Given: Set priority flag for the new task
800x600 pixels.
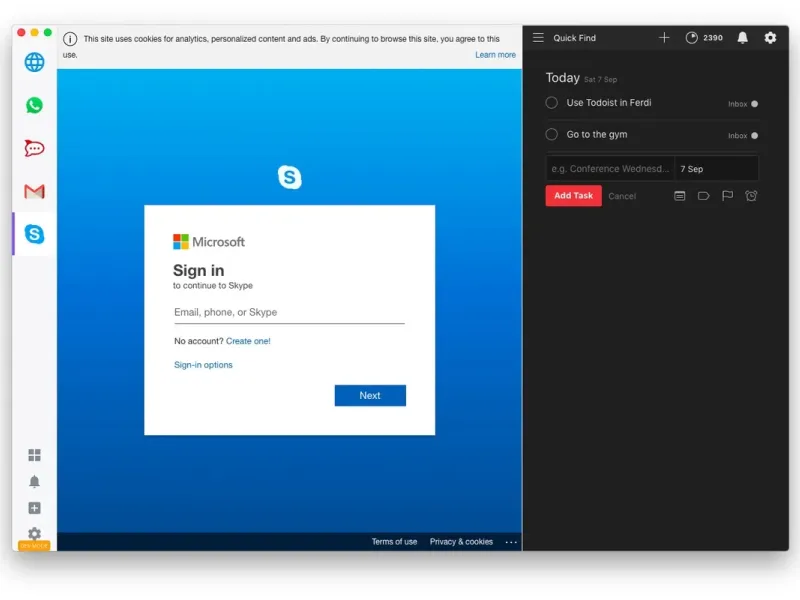Looking at the screenshot, I should coord(728,196).
